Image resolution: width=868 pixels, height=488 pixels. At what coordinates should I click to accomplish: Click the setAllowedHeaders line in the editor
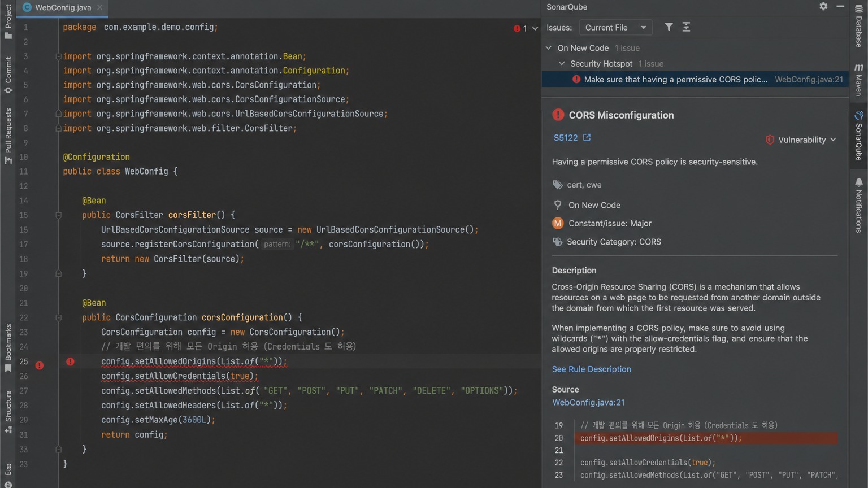(x=194, y=406)
